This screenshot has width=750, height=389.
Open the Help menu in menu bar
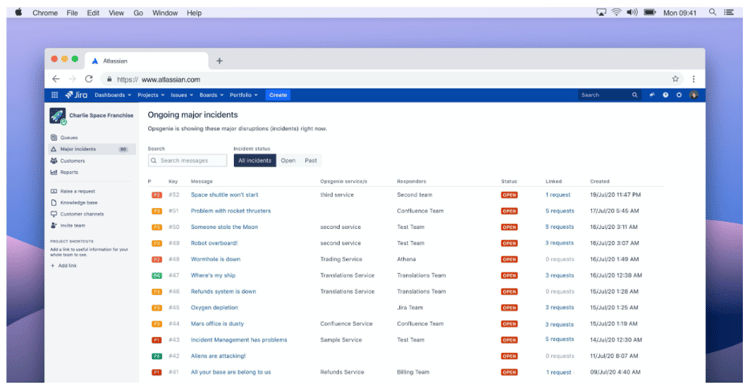coord(194,12)
